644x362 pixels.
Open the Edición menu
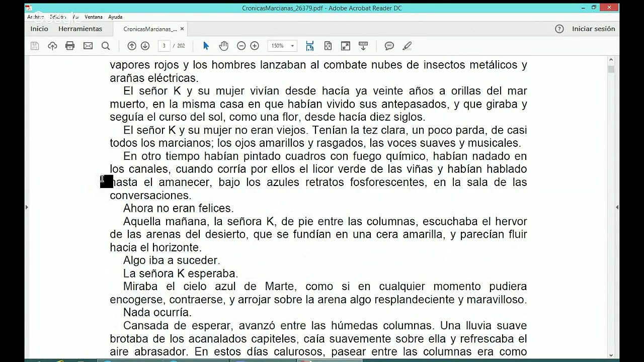pos(58,17)
